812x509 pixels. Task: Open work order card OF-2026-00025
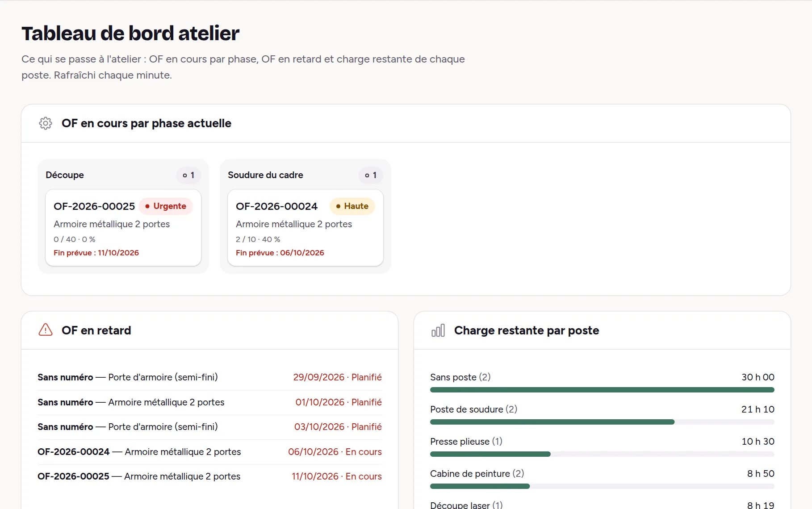123,228
